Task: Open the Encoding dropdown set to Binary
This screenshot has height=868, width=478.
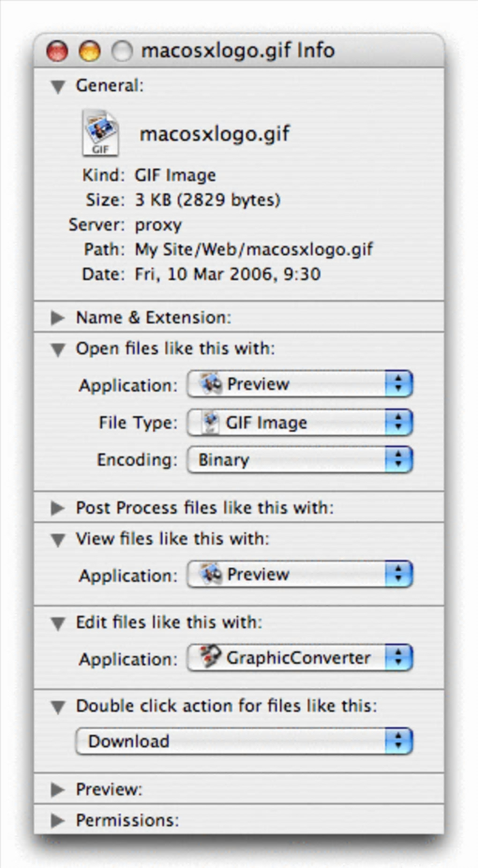Action: point(300,459)
